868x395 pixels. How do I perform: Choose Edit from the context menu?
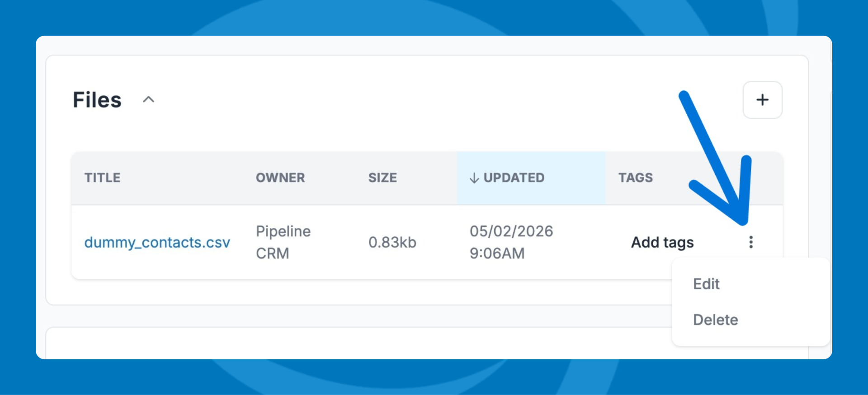click(706, 284)
